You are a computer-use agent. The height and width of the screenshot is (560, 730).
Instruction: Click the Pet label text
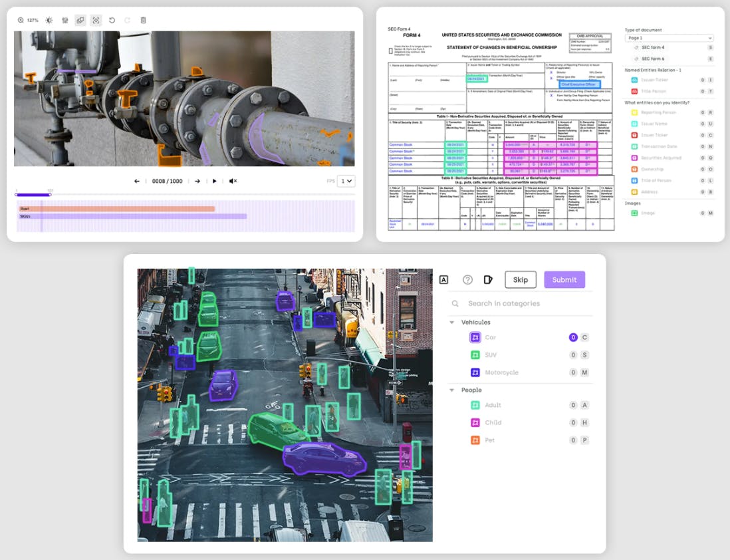tap(490, 440)
